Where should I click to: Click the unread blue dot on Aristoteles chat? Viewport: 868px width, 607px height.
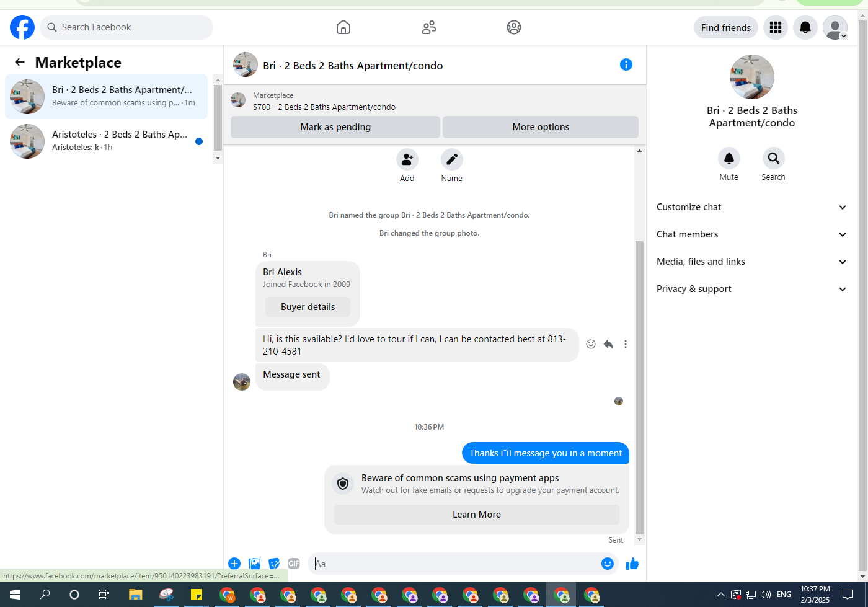(x=199, y=141)
